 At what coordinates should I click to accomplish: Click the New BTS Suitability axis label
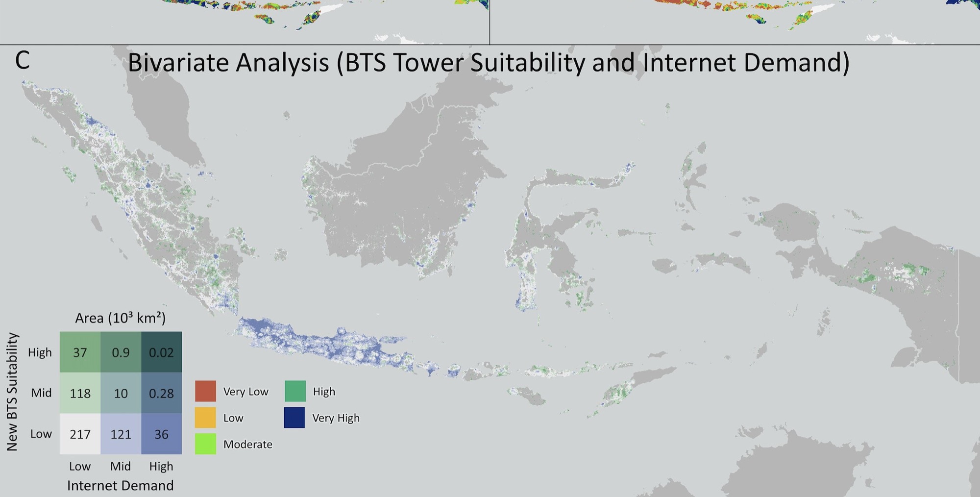(12, 392)
